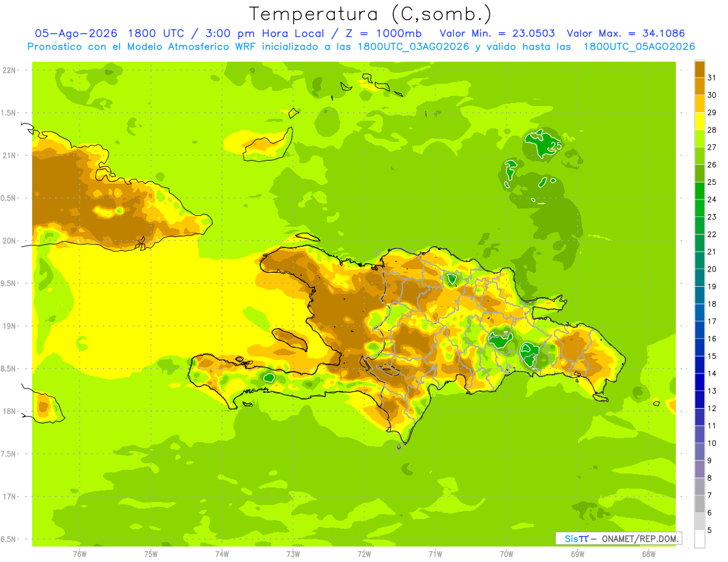Click legend scale value '12'
Screen dimensions: 728x562
point(712,408)
